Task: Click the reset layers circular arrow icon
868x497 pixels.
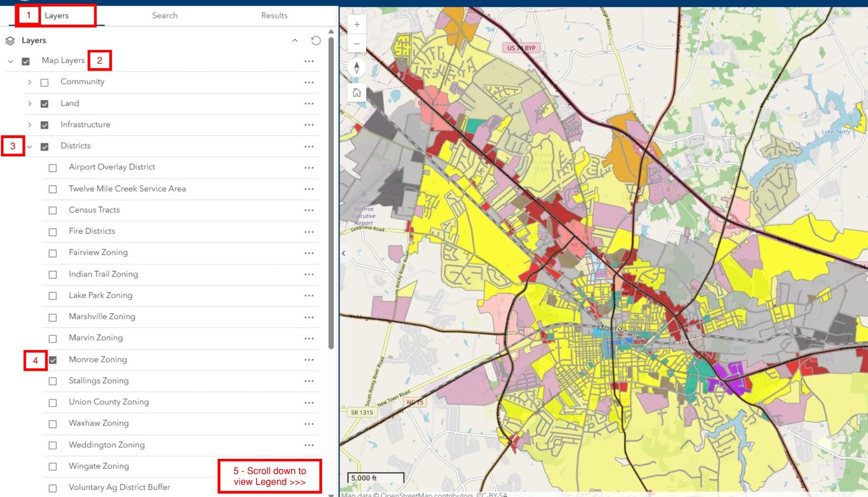Action: tap(316, 41)
